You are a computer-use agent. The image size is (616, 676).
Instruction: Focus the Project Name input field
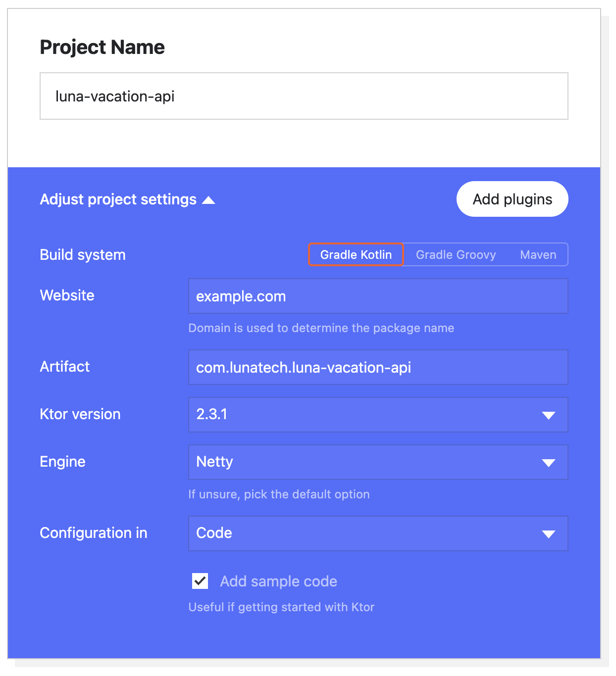coord(304,96)
